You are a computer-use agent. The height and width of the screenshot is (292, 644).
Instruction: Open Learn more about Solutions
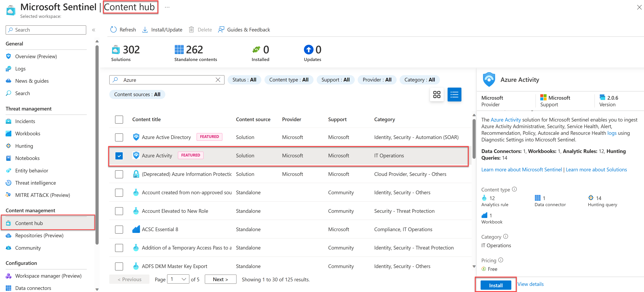596,170
